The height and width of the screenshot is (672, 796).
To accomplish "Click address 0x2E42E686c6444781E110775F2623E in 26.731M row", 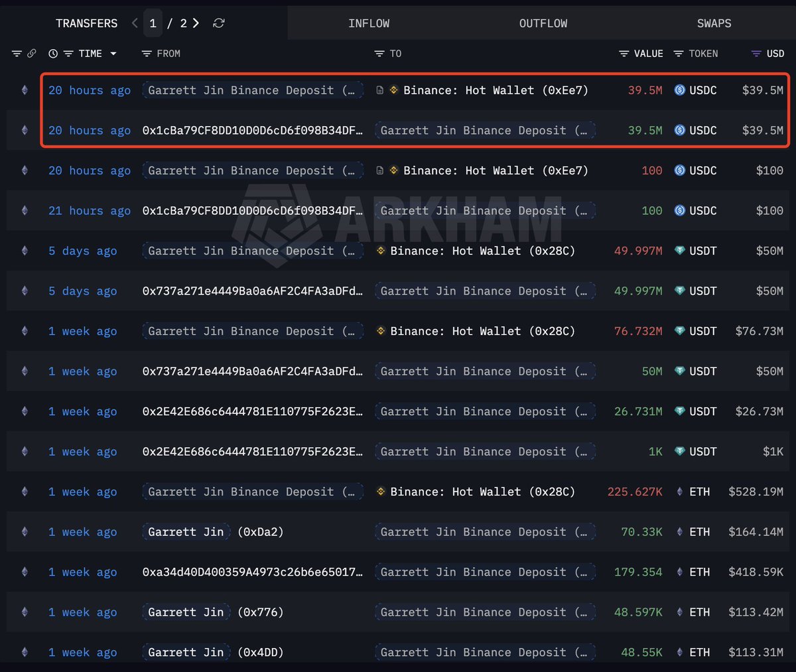I will pyautogui.click(x=253, y=411).
